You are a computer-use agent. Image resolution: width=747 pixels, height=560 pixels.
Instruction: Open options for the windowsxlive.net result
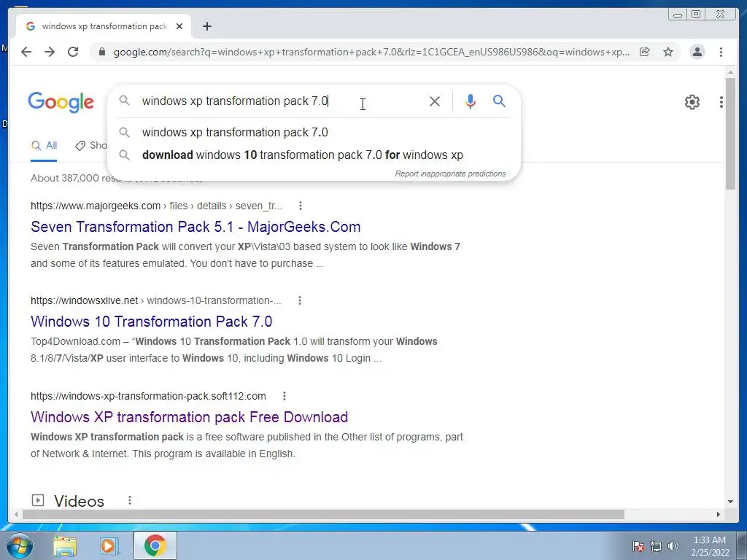pyautogui.click(x=300, y=300)
